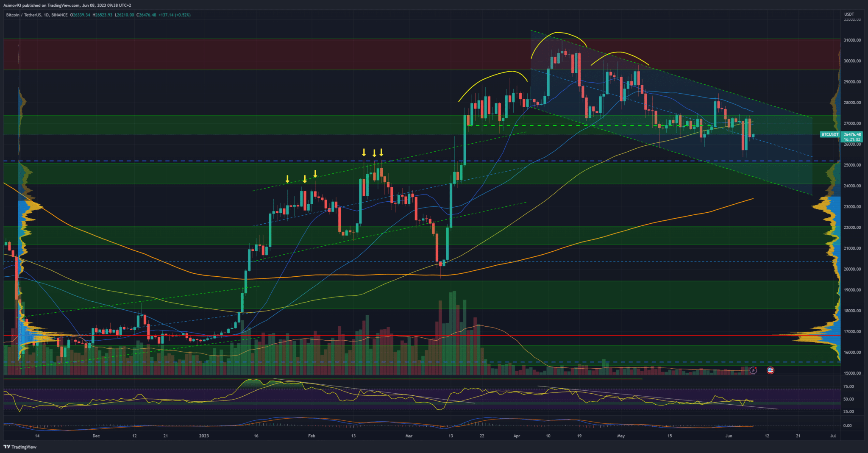Click the 29000.00 price scale label

pos(852,82)
